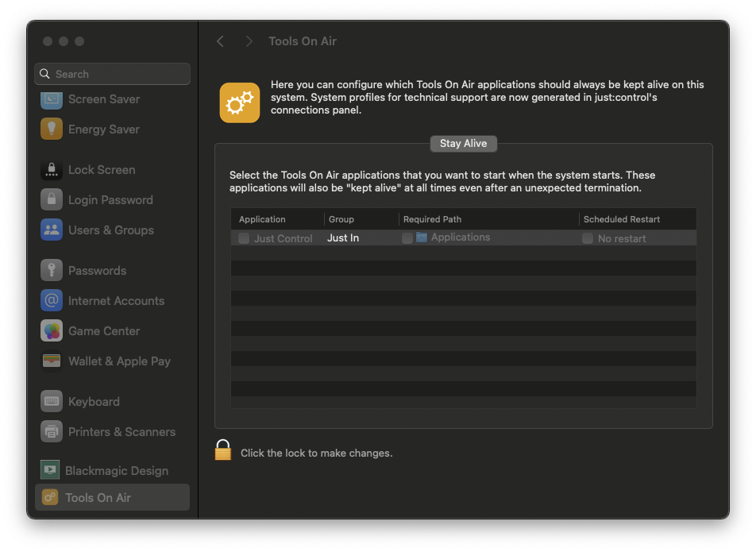Select 'Just In' group cell
The image size is (756, 552).
point(343,238)
